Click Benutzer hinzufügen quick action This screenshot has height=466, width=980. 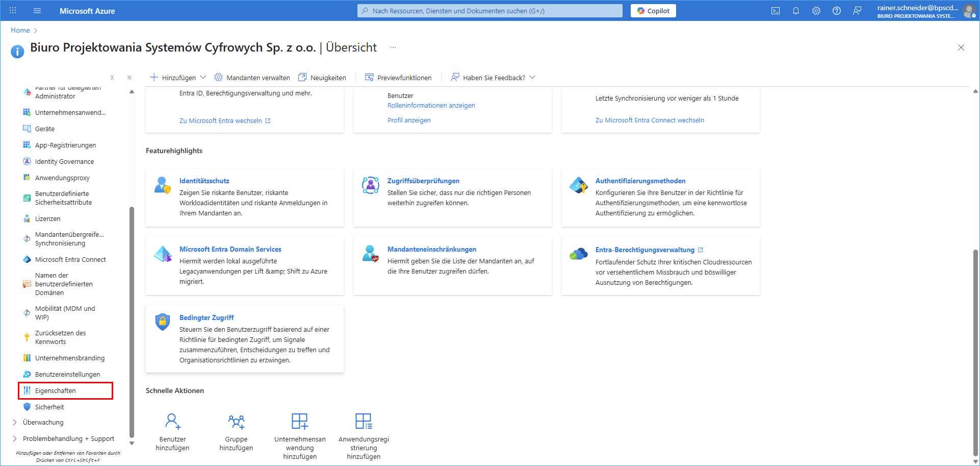tap(172, 432)
